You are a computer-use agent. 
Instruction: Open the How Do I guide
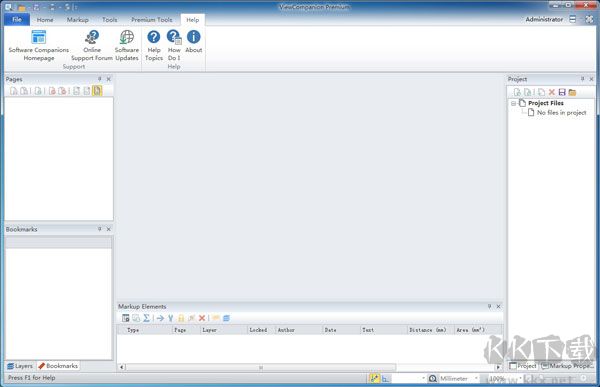click(174, 45)
